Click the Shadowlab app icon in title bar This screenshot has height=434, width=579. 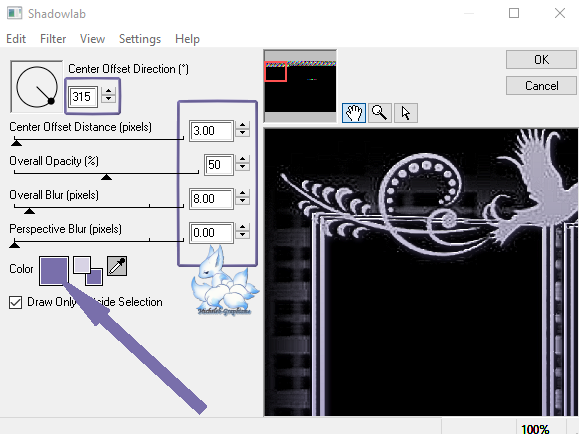[15, 13]
